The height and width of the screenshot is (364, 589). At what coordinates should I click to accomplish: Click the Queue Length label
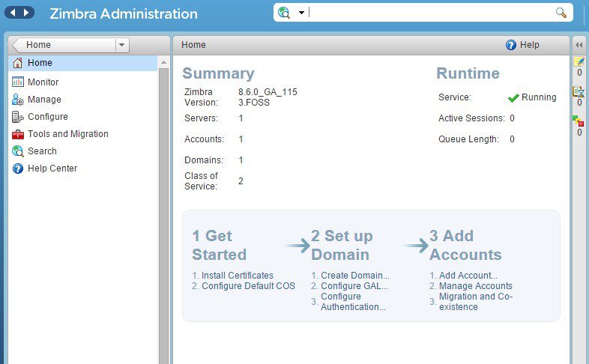tap(469, 139)
